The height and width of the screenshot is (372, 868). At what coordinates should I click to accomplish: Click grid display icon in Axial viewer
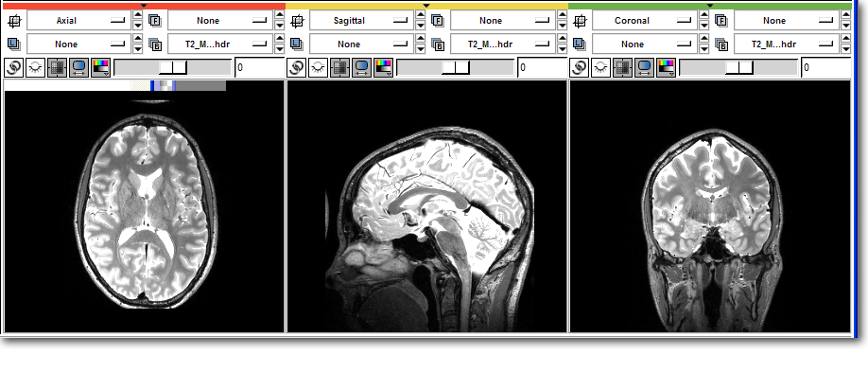point(58,67)
